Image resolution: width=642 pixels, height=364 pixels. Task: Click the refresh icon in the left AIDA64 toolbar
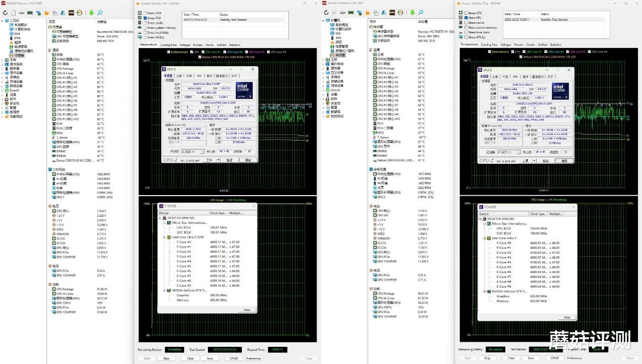click(x=5, y=13)
